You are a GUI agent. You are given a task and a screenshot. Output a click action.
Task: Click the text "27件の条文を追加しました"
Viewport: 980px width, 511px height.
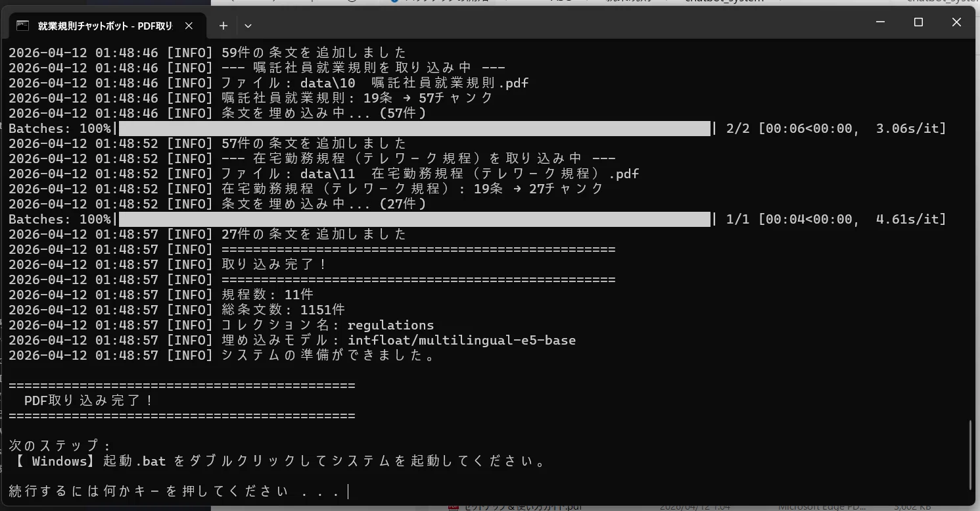[314, 234]
